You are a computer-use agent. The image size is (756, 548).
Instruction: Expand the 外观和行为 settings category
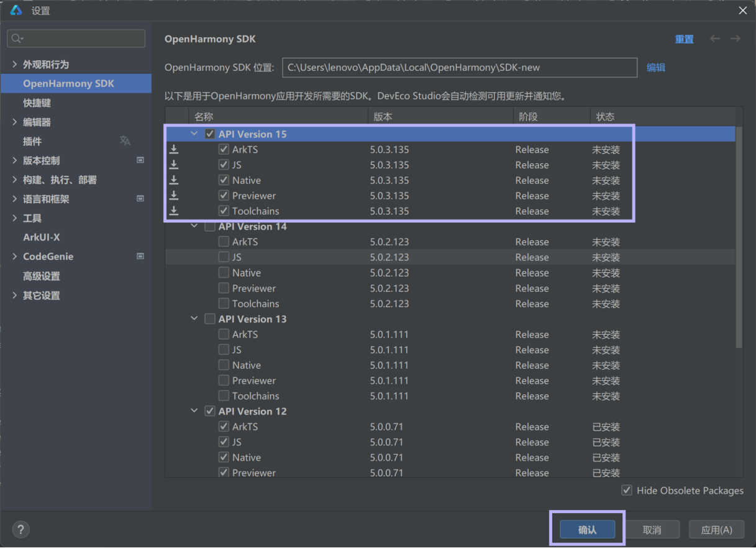tap(15, 64)
